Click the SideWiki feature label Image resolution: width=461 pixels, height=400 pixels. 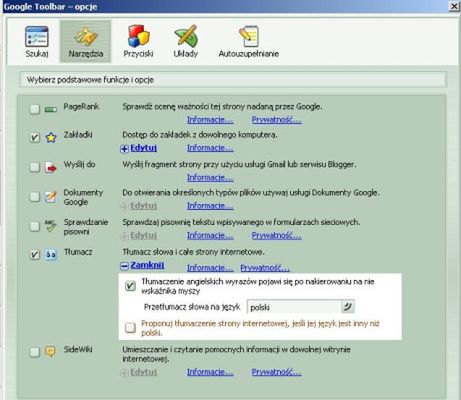78,349
